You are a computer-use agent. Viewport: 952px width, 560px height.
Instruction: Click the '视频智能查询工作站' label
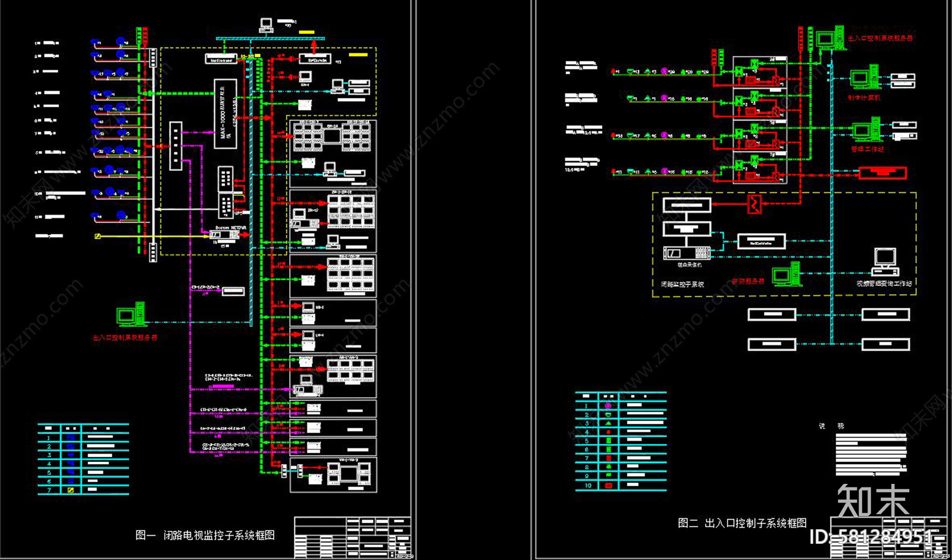(x=884, y=284)
